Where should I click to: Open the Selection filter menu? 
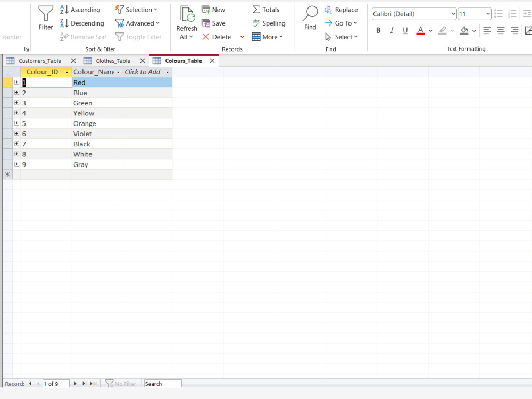tap(136, 10)
